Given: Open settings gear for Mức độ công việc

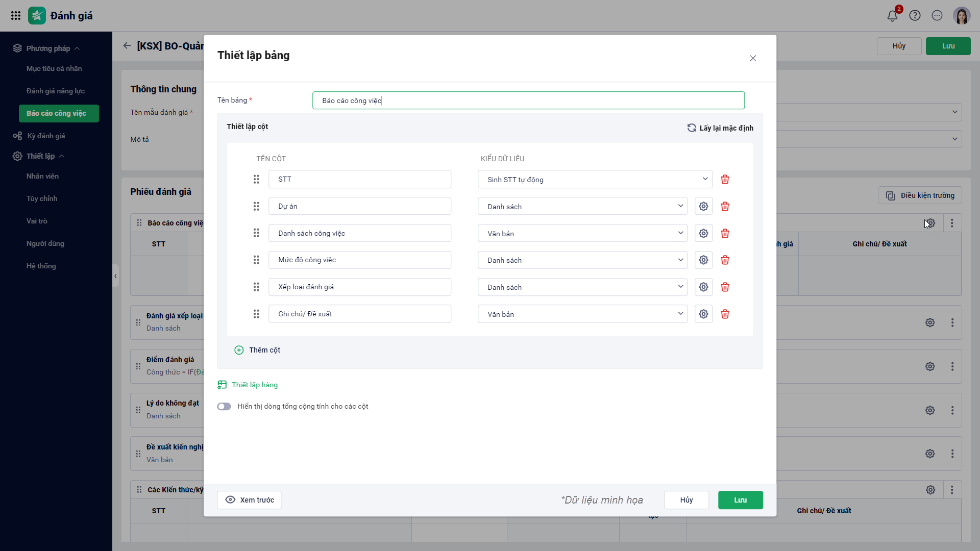Looking at the screenshot, I should [x=703, y=260].
